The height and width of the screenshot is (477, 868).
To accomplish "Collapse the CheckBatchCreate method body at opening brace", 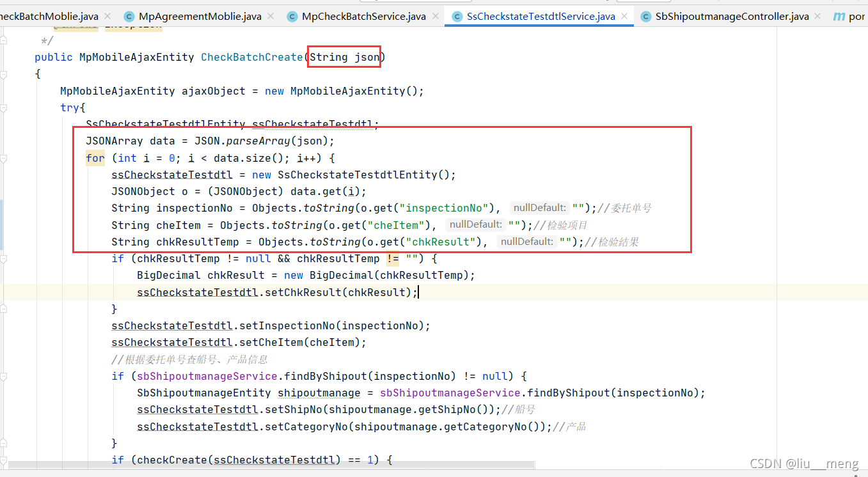I will click(x=4, y=74).
